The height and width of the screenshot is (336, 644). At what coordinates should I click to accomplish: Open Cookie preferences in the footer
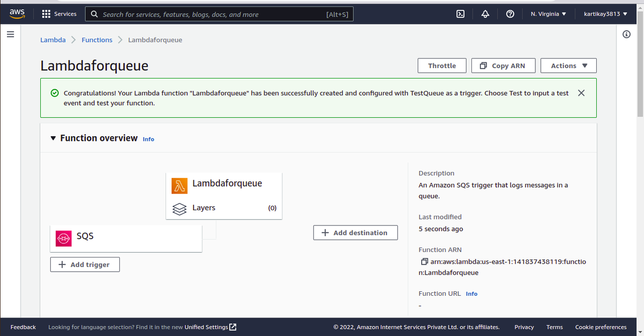601,327
